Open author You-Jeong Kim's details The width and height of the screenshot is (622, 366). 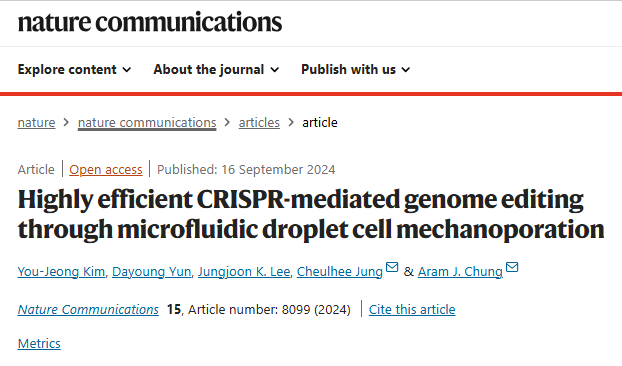(x=61, y=272)
